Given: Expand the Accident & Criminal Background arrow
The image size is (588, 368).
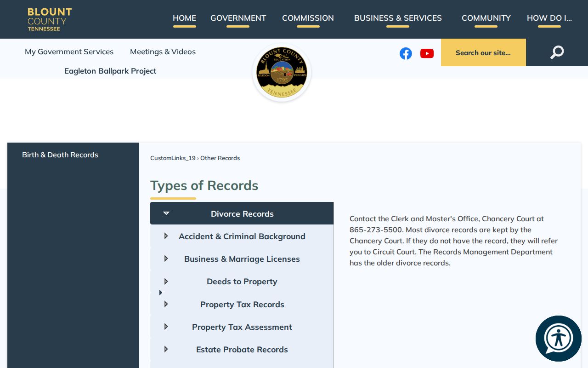Looking at the screenshot, I should [x=166, y=236].
